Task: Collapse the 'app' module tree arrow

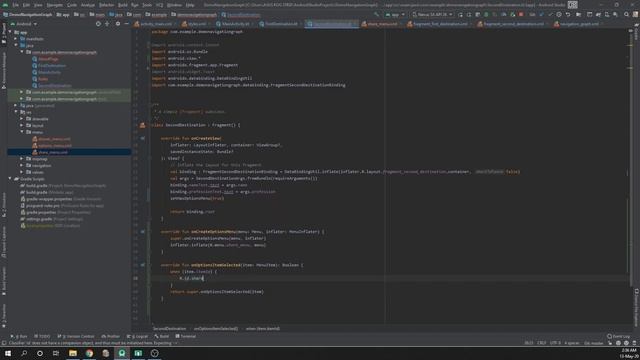Action: click(x=10, y=32)
